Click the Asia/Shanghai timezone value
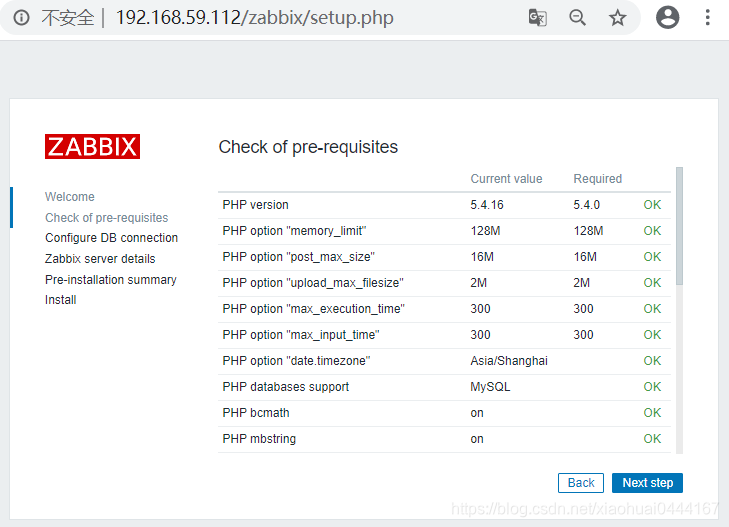 coord(509,361)
